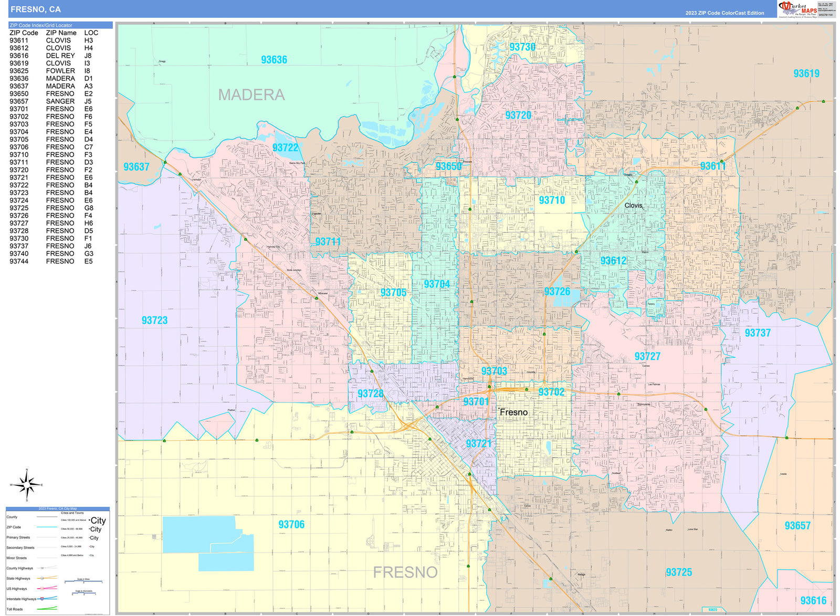Click the Fresno city label on the map

[x=514, y=413]
